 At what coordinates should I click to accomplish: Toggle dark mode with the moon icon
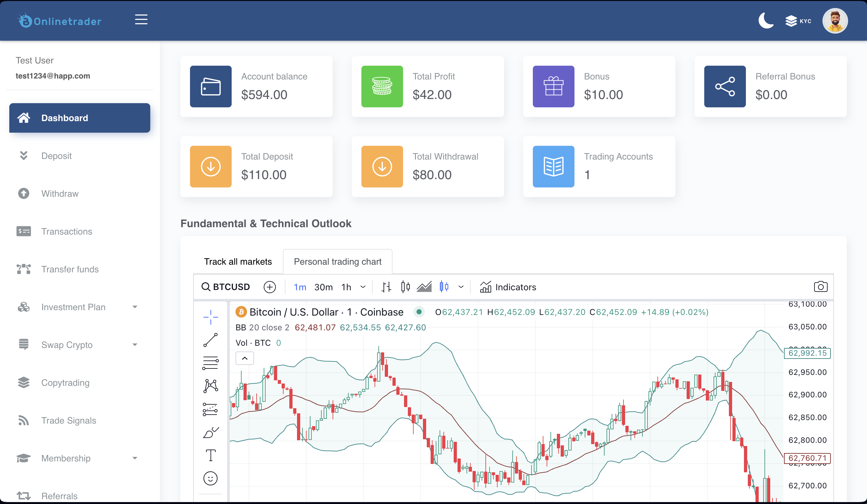coord(765,21)
